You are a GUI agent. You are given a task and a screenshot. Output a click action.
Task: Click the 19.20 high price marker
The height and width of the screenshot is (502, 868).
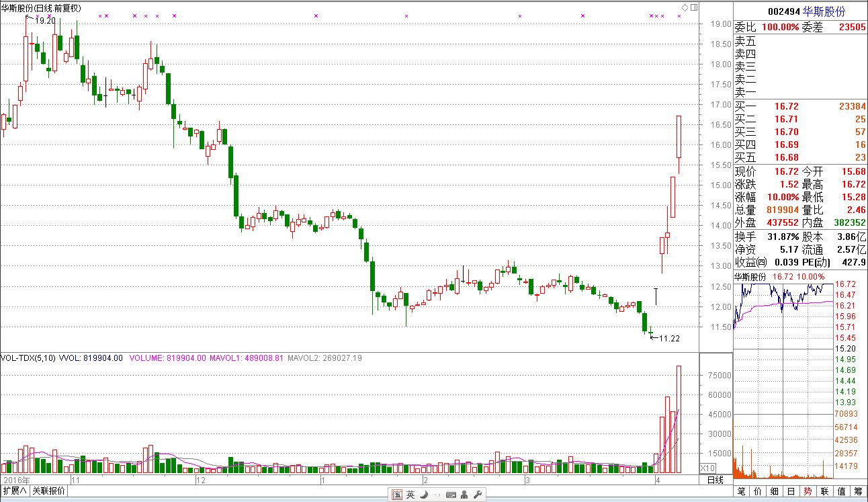click(x=44, y=21)
